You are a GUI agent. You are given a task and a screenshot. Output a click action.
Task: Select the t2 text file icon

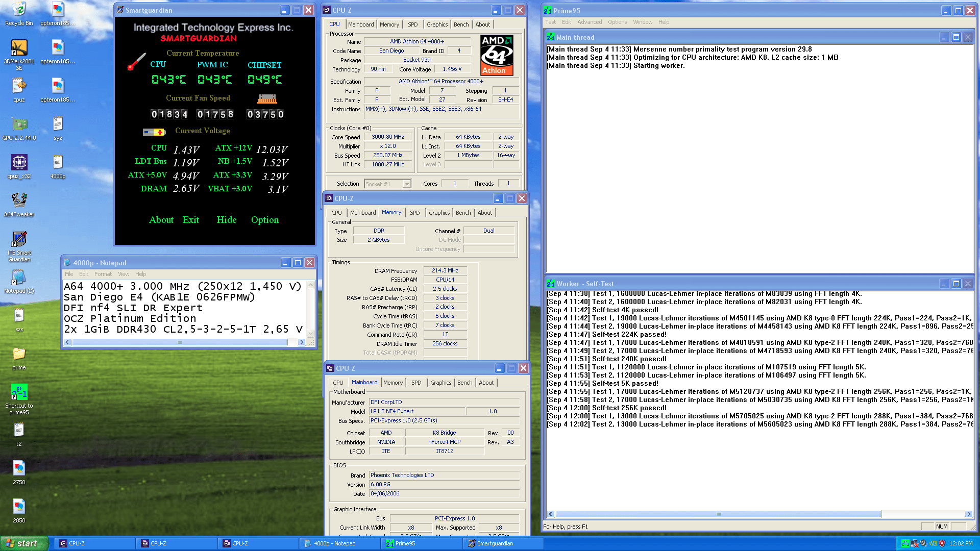click(19, 434)
